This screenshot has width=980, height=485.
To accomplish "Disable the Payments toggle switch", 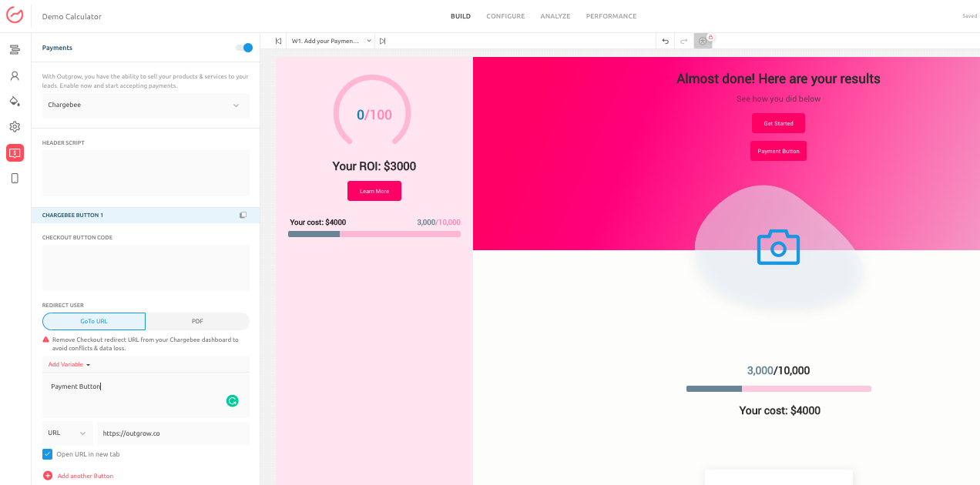I will (x=244, y=48).
